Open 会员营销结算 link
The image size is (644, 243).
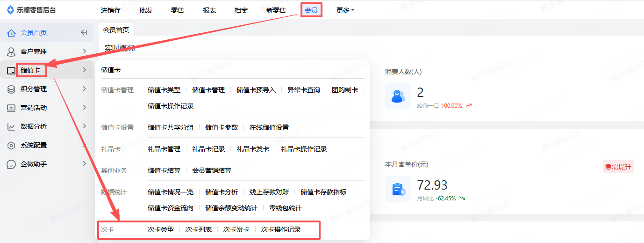[x=212, y=170]
